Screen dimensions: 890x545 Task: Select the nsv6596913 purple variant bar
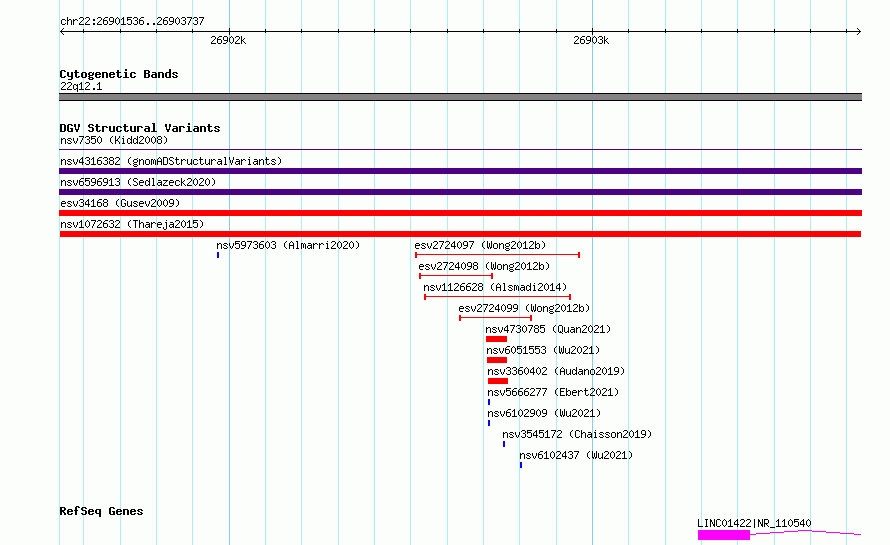(460, 192)
